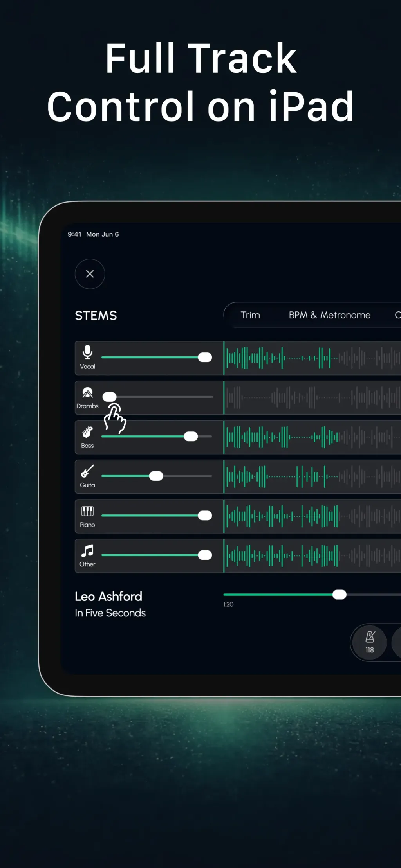Tap the Piano keys icon
The image size is (401, 868).
(87, 511)
